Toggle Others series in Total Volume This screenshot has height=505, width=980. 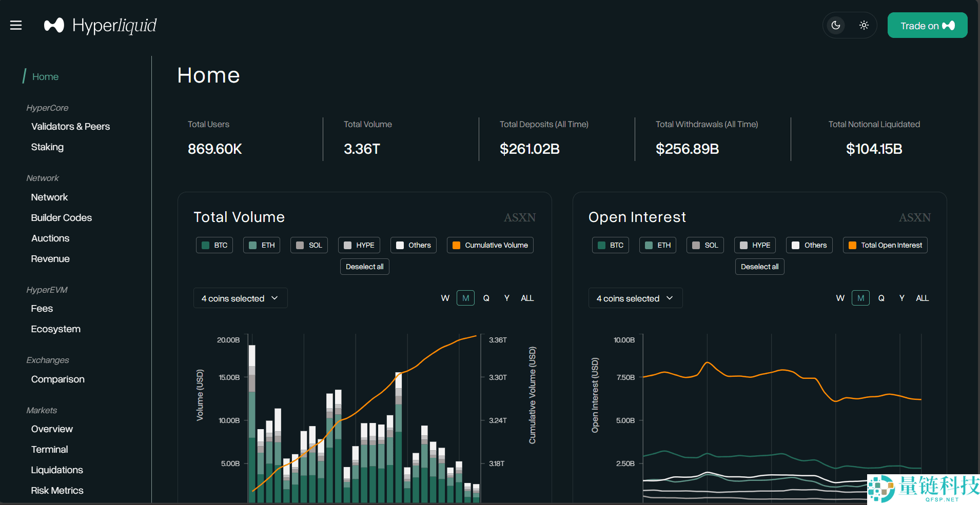coord(414,245)
